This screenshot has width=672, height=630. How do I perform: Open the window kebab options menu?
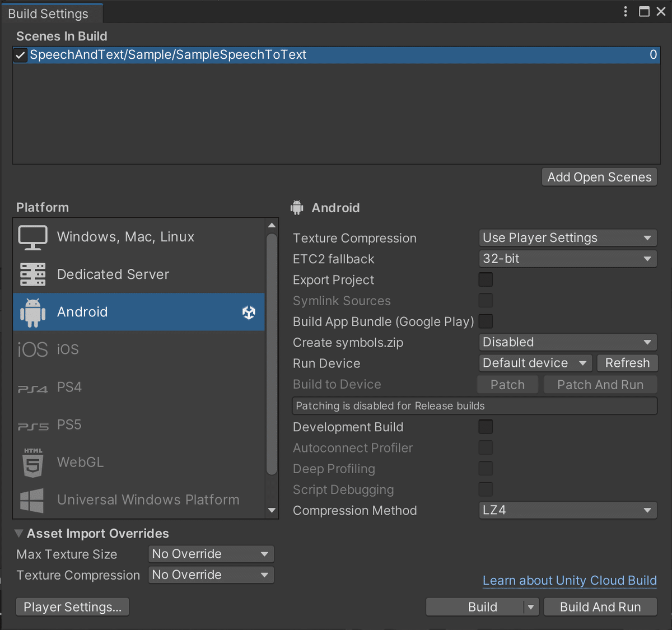coord(626,12)
